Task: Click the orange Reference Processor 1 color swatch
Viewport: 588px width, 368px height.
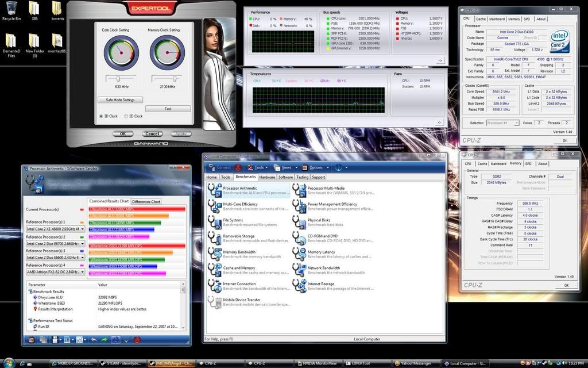Action: (x=82, y=223)
